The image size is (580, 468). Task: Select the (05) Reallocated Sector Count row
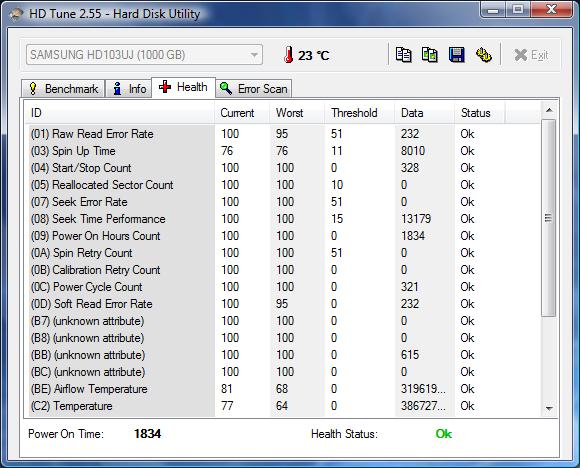point(283,185)
